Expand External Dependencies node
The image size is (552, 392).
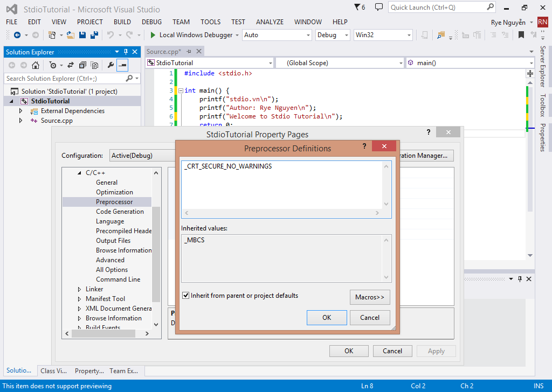click(20, 111)
